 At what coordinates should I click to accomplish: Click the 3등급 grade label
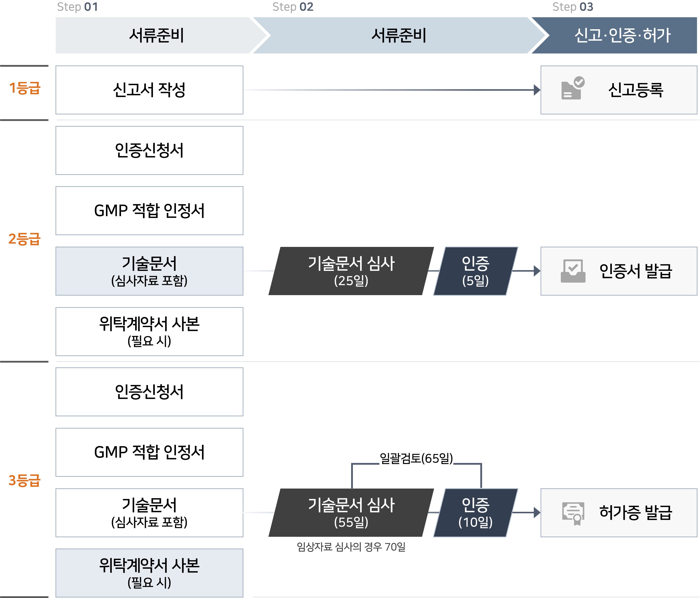(24, 480)
